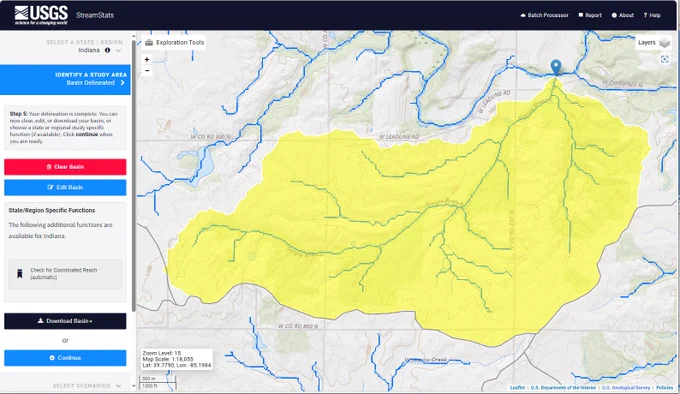Open the Report menu item

(x=590, y=15)
